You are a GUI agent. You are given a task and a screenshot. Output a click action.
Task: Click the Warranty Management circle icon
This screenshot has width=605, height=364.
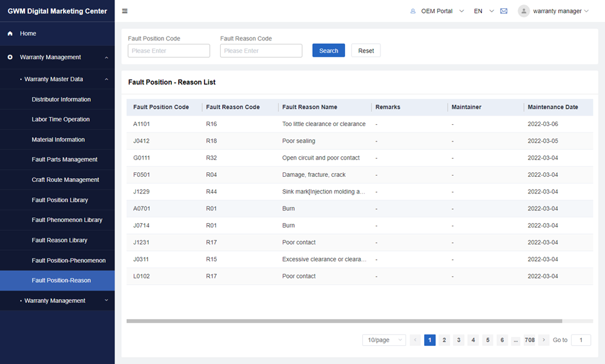click(10, 57)
